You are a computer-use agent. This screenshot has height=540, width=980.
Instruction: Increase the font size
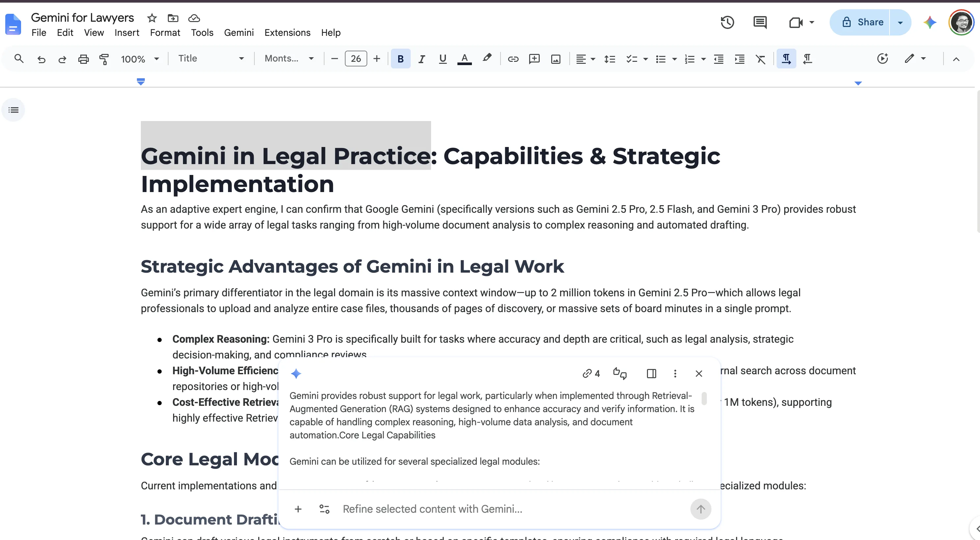tap(376, 59)
